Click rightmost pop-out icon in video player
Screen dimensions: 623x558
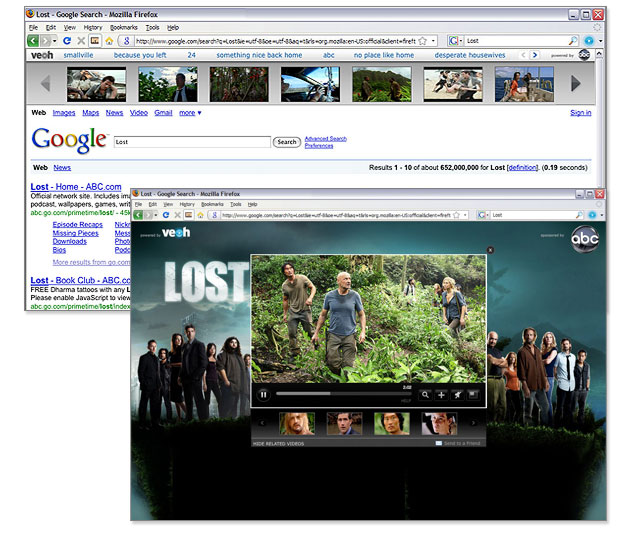[x=473, y=395]
